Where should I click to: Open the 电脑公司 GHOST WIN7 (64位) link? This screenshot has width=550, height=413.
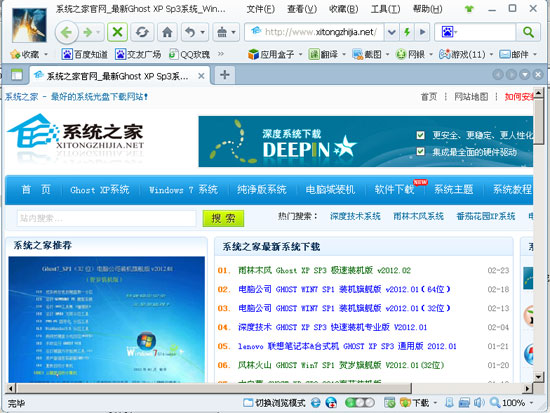click(344, 289)
